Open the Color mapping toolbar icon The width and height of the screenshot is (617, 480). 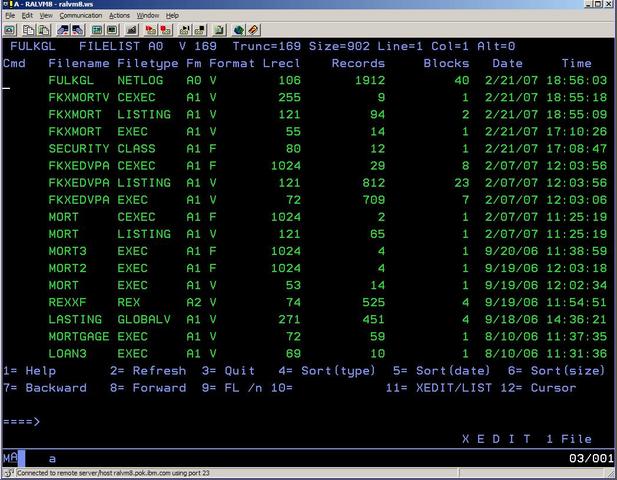pyautogui.click(x=112, y=30)
